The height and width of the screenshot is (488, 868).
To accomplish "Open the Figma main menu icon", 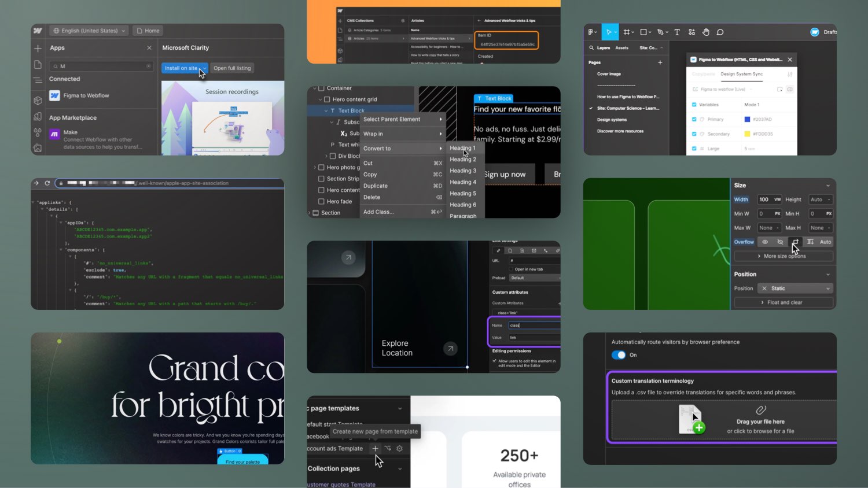I will click(x=591, y=32).
